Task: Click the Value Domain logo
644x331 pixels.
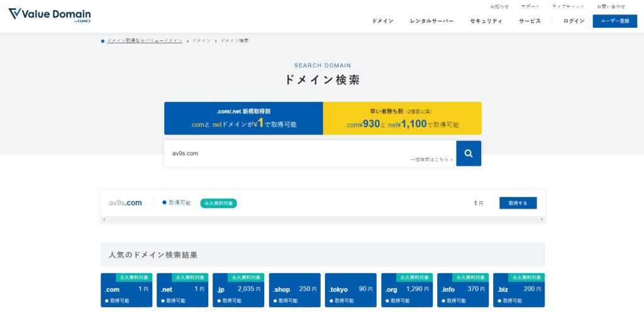Action: coord(50,15)
